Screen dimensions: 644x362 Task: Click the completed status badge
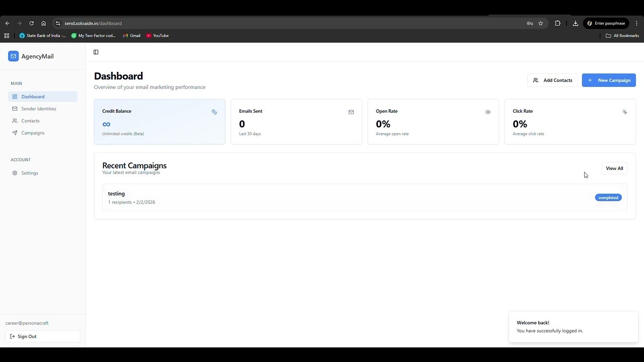tap(608, 198)
